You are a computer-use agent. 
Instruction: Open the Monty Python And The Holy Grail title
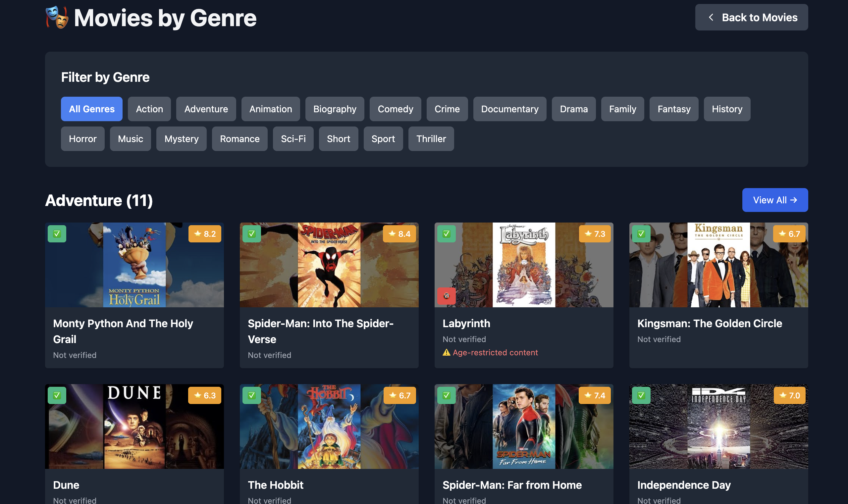click(x=123, y=331)
